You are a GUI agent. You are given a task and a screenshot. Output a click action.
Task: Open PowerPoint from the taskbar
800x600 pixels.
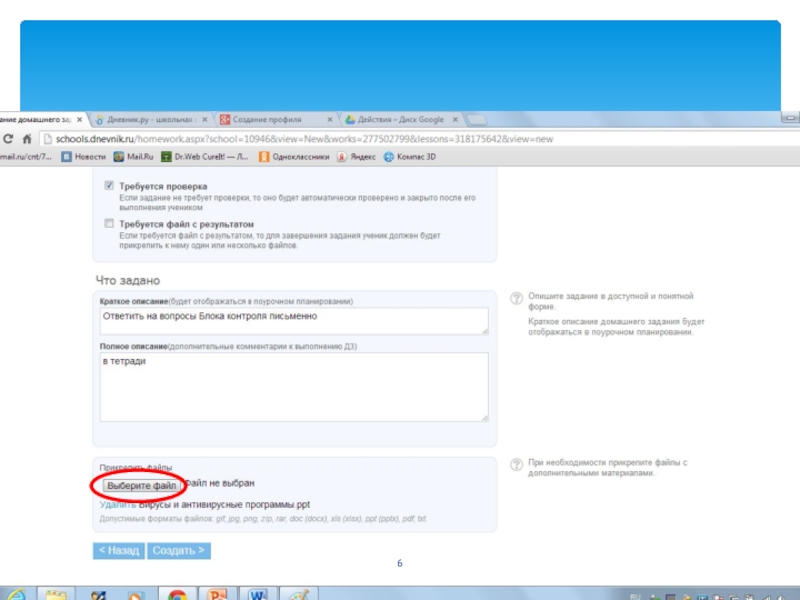(217, 595)
